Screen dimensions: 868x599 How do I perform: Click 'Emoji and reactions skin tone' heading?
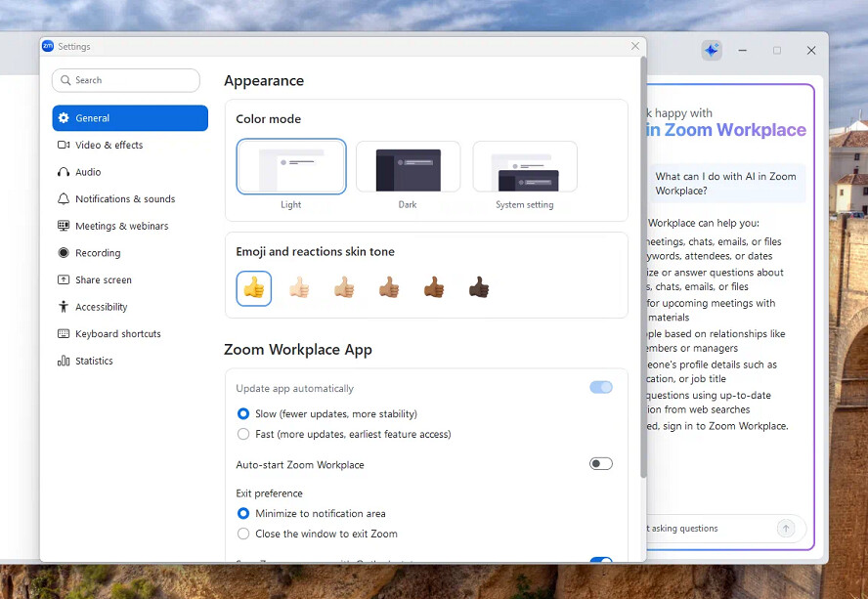(x=315, y=251)
